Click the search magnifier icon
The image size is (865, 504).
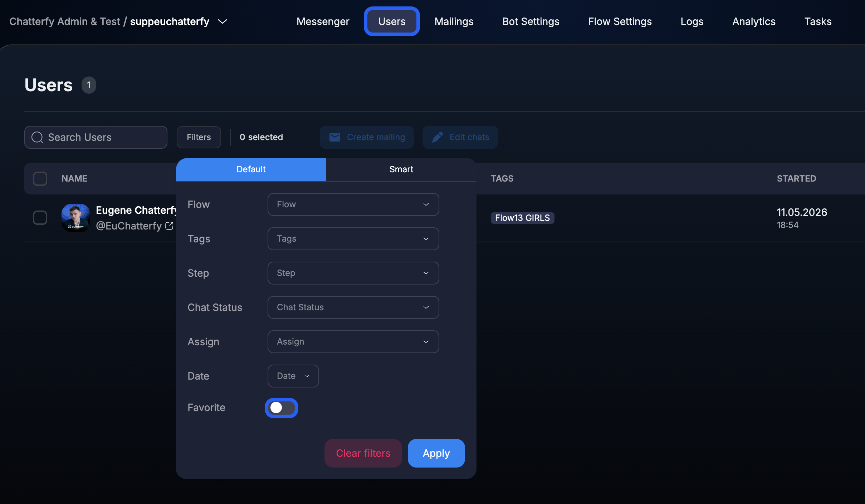(37, 137)
